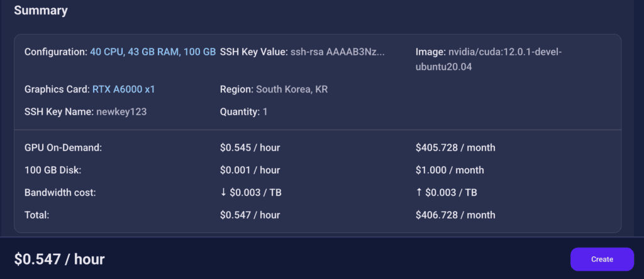This screenshot has height=279, width=644.
Task: Click the RTX A6000 x1 graphics card link
Action: pyautogui.click(x=123, y=89)
